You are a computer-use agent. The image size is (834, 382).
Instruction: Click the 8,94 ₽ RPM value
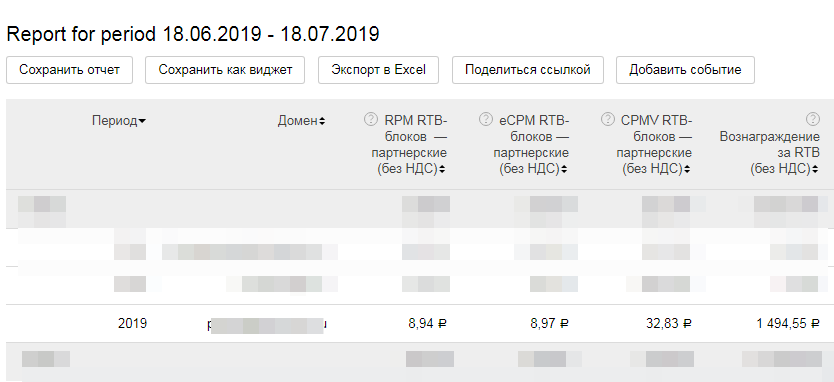tap(428, 323)
